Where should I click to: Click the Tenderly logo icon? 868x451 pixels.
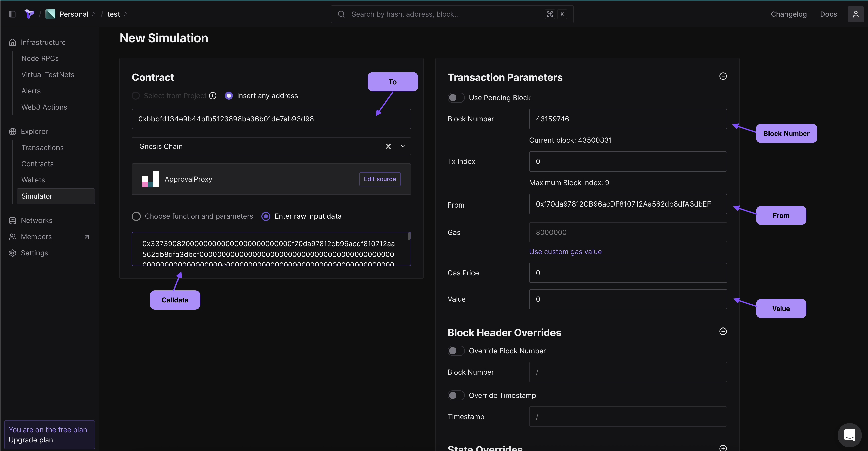click(29, 14)
